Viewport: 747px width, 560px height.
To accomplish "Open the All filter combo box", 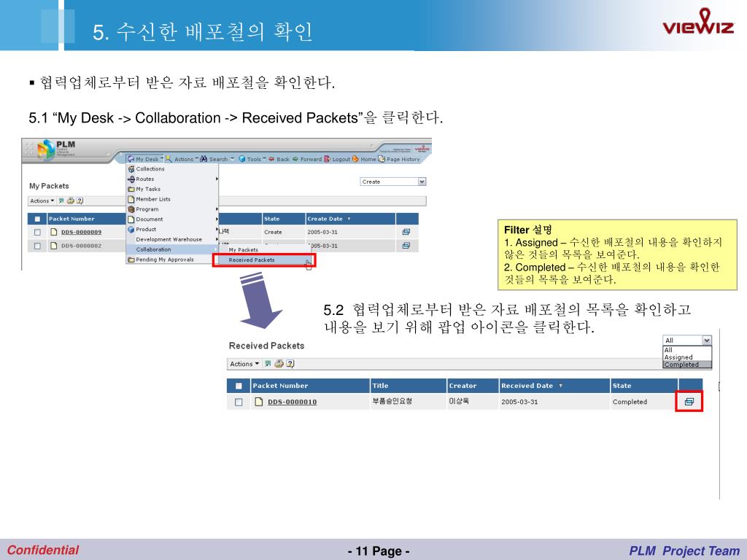I will (x=687, y=340).
